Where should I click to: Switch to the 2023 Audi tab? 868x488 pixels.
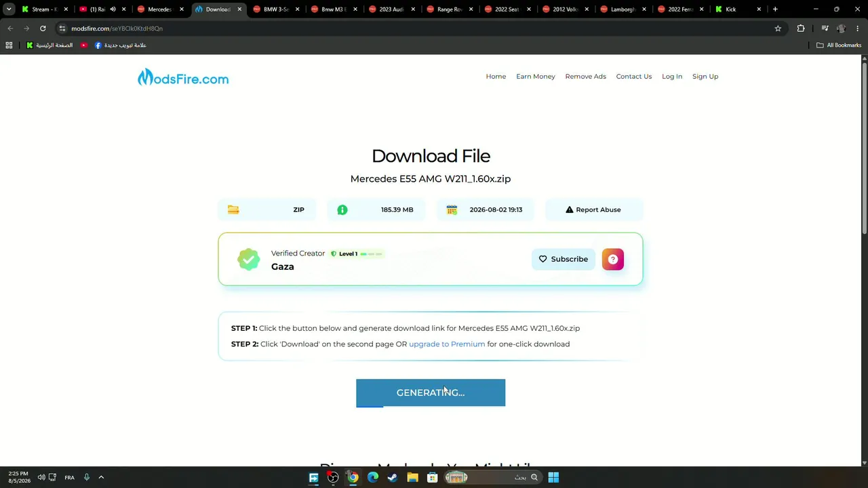[x=391, y=9]
